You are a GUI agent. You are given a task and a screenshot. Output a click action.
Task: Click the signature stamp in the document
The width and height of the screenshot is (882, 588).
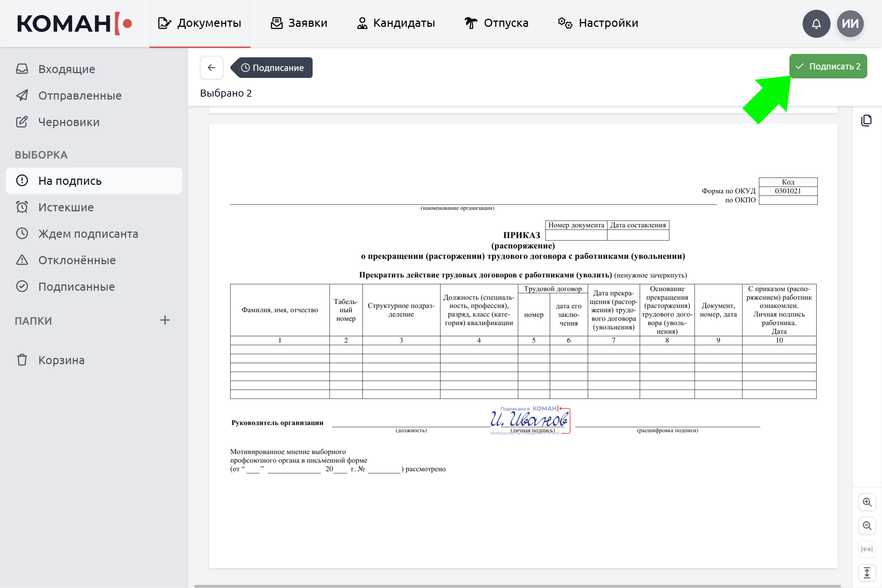[530, 420]
